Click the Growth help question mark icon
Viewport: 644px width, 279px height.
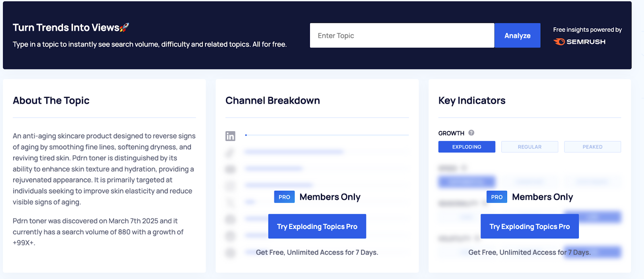[x=471, y=133]
